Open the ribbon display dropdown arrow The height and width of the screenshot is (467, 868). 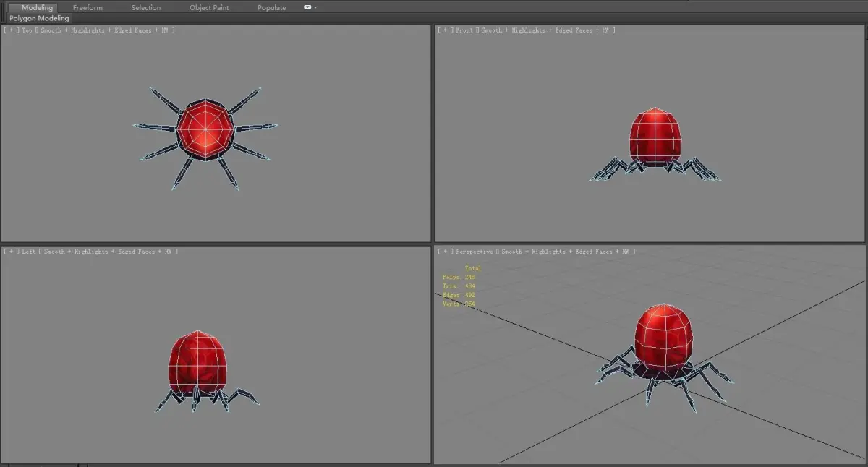tap(315, 7)
